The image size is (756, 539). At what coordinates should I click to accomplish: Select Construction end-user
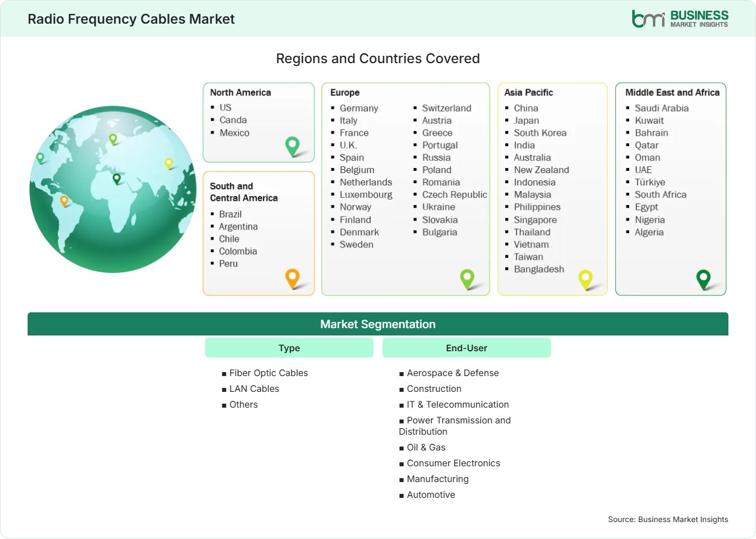tap(434, 388)
